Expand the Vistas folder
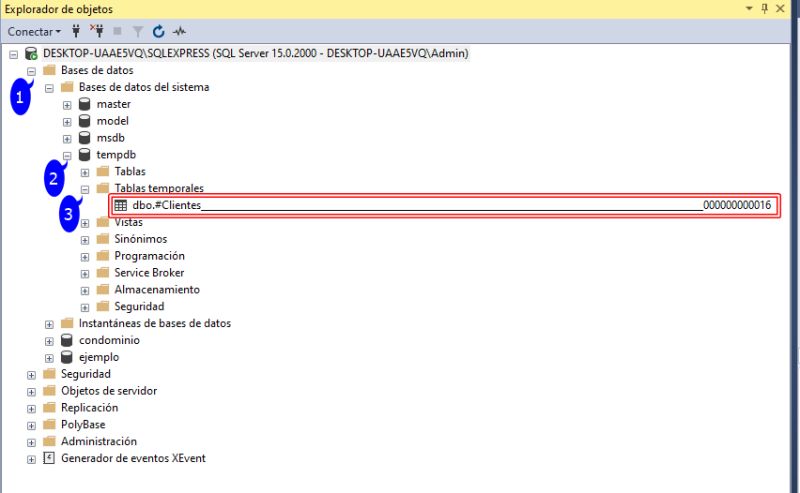The width and height of the screenshot is (800, 493). [85, 223]
